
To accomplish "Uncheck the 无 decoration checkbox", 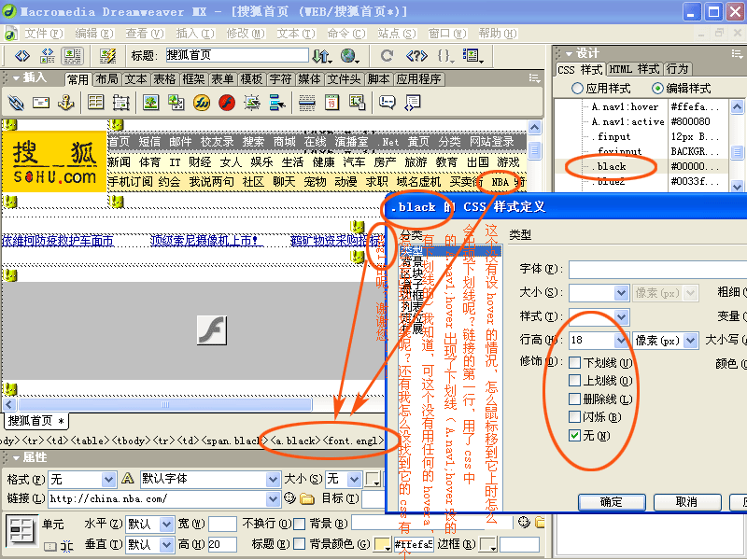I will pyautogui.click(x=576, y=436).
